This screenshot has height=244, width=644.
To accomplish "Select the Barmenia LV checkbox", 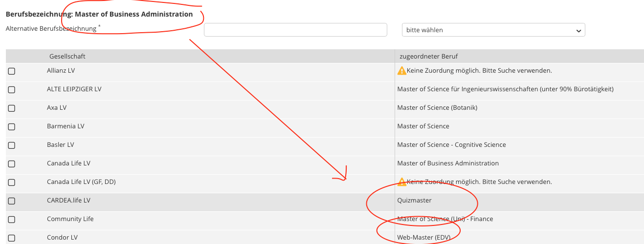I will pos(11,127).
